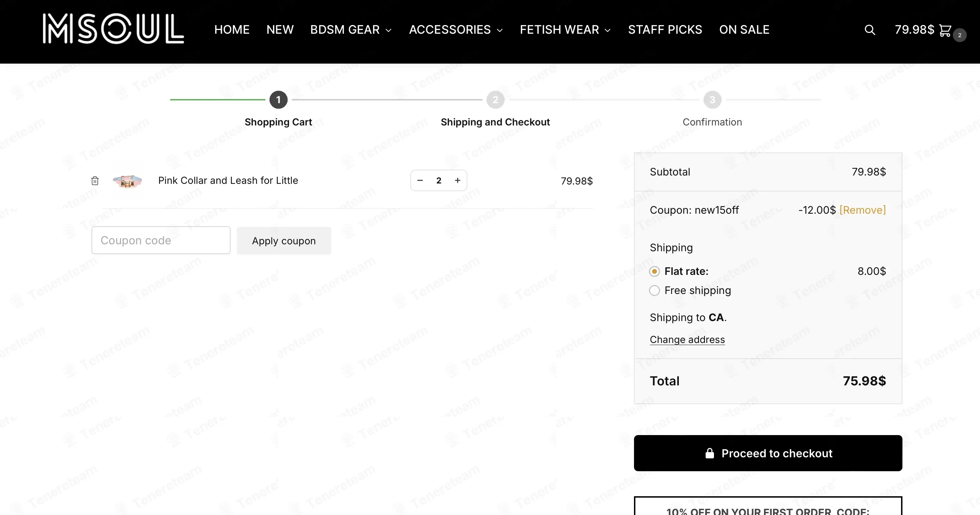This screenshot has height=515, width=980.
Task: Decrease quantity with the minus button
Action: click(x=420, y=181)
